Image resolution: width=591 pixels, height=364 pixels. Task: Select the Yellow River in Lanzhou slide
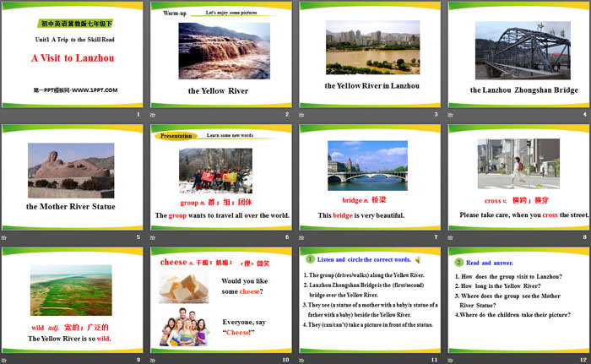pos(370,55)
